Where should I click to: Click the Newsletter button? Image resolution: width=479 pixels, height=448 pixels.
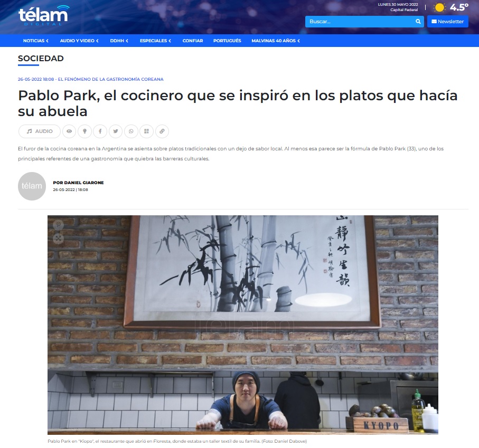[x=447, y=21]
